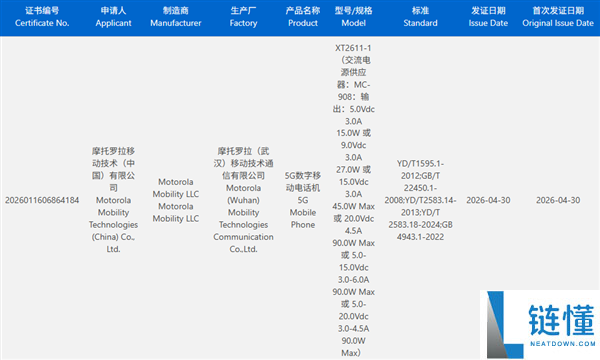Select the 2026-04-30 Issue Date cell
The height and width of the screenshot is (360, 600).
488,200
